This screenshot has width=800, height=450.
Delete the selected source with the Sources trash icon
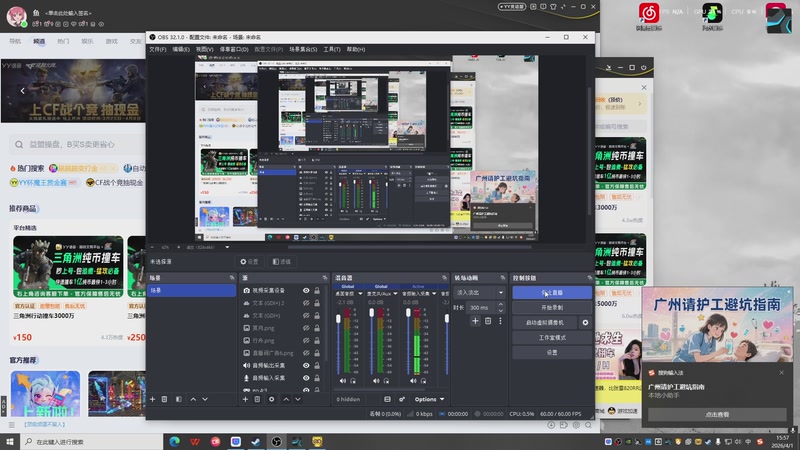[x=257, y=399]
